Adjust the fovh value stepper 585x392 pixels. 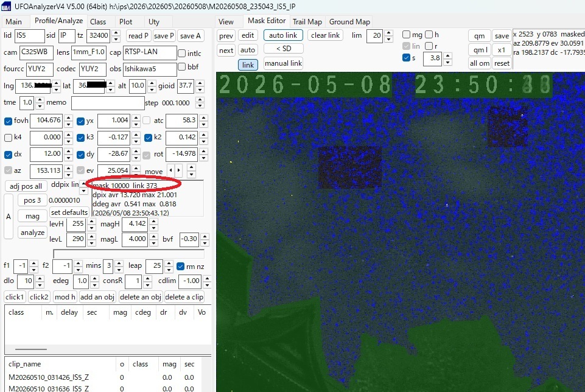68,121
